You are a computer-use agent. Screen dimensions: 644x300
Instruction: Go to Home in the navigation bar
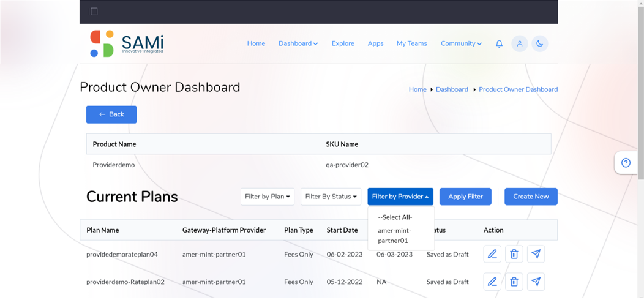click(x=256, y=43)
